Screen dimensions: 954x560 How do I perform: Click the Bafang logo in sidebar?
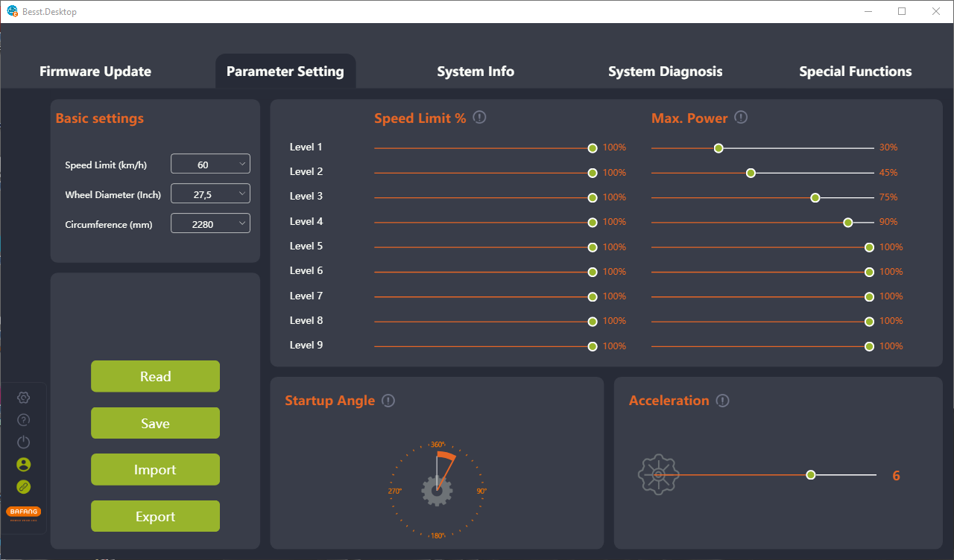click(x=24, y=513)
